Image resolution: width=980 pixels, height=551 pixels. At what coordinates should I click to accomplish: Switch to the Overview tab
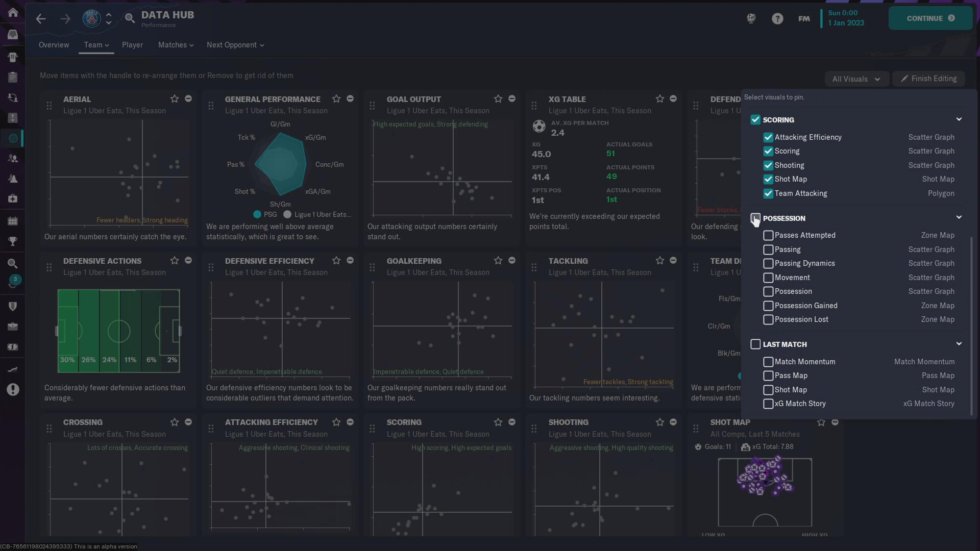pos(54,45)
